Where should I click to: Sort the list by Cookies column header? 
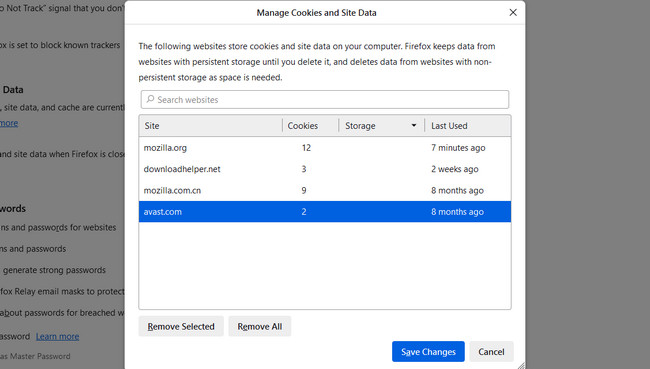click(310, 126)
